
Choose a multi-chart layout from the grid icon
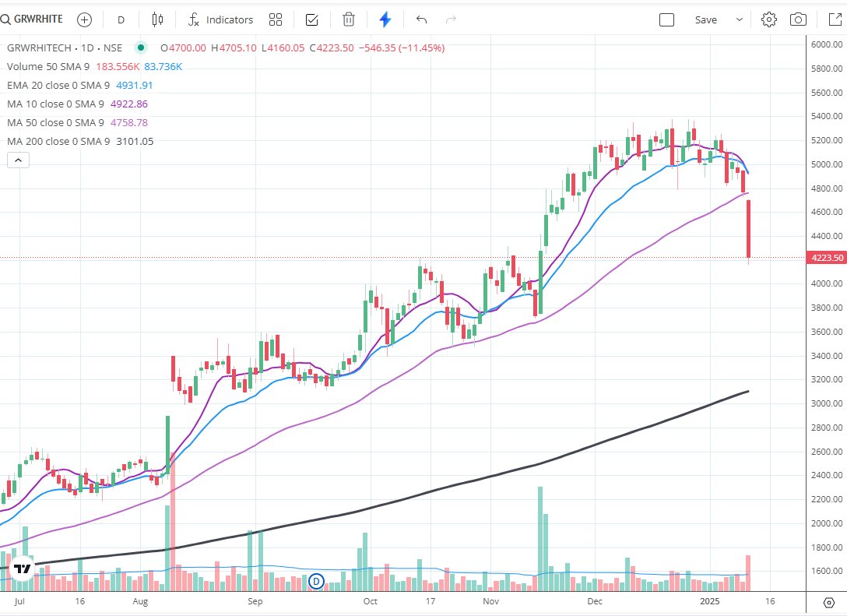point(275,19)
